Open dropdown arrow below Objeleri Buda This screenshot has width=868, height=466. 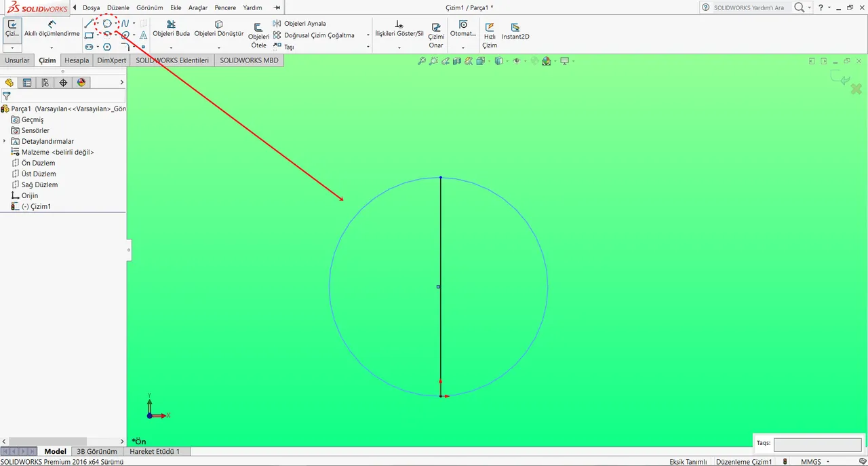pos(171,47)
